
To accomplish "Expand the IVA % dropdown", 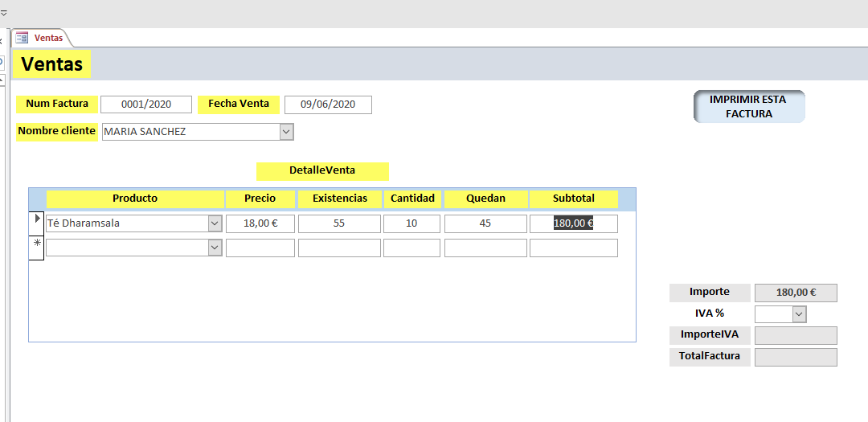I will point(799,314).
